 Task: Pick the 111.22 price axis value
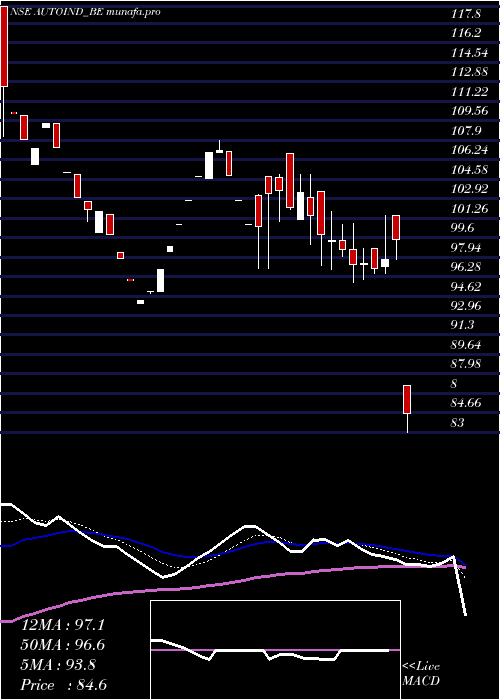pos(469,92)
